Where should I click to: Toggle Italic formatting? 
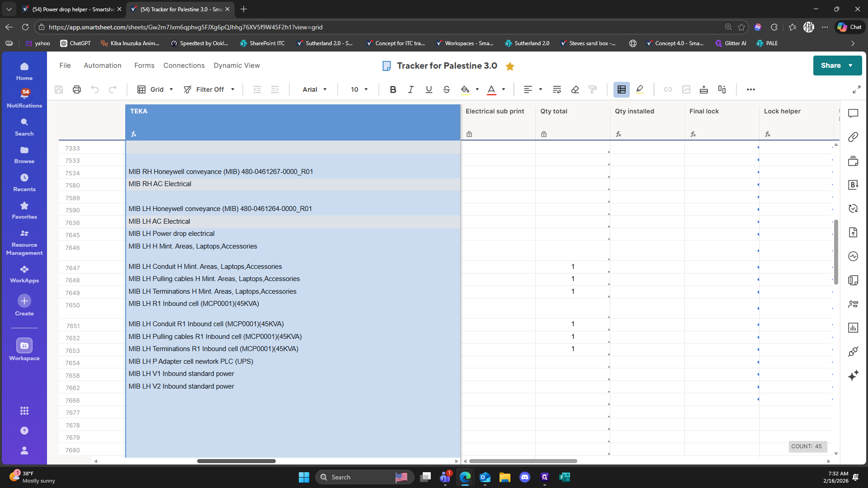410,89
